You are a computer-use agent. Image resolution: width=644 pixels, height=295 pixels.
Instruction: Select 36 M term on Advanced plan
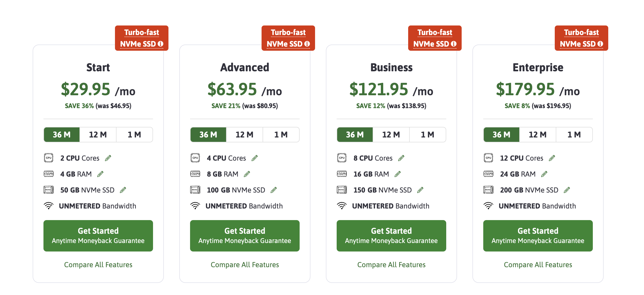coord(208,135)
